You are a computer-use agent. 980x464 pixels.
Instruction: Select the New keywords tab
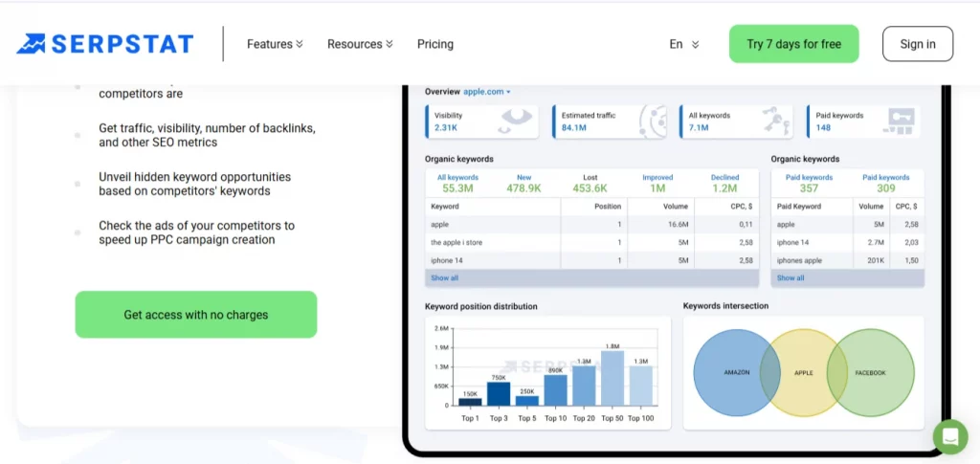tap(523, 183)
